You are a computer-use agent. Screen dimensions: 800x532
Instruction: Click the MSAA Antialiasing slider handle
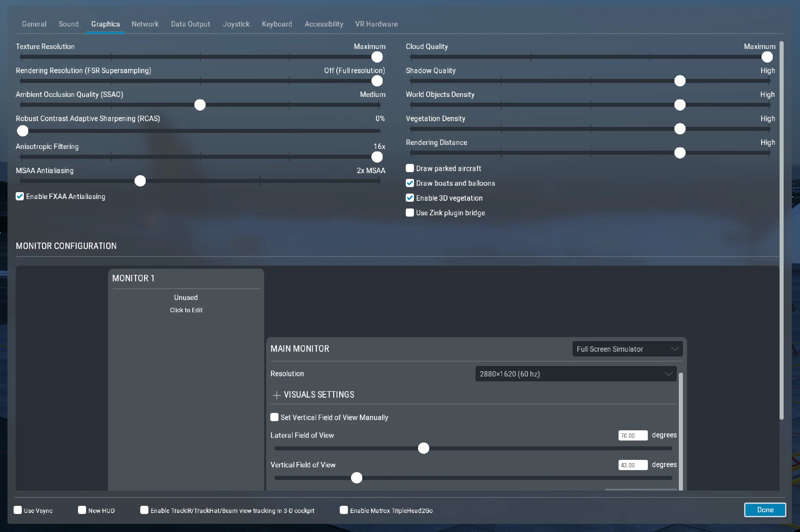pyautogui.click(x=140, y=181)
